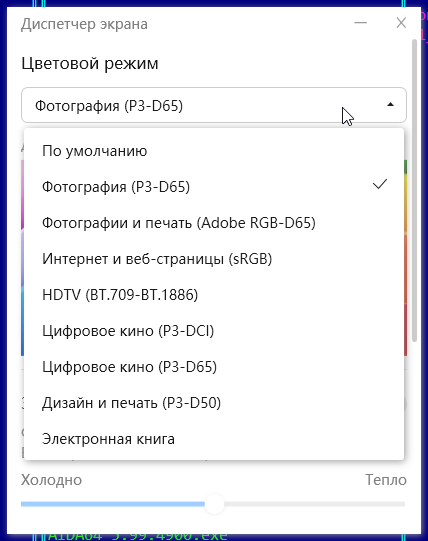The image size is (428, 541).
Task: Close the Диспетчер экрана window
Action: pos(401,23)
